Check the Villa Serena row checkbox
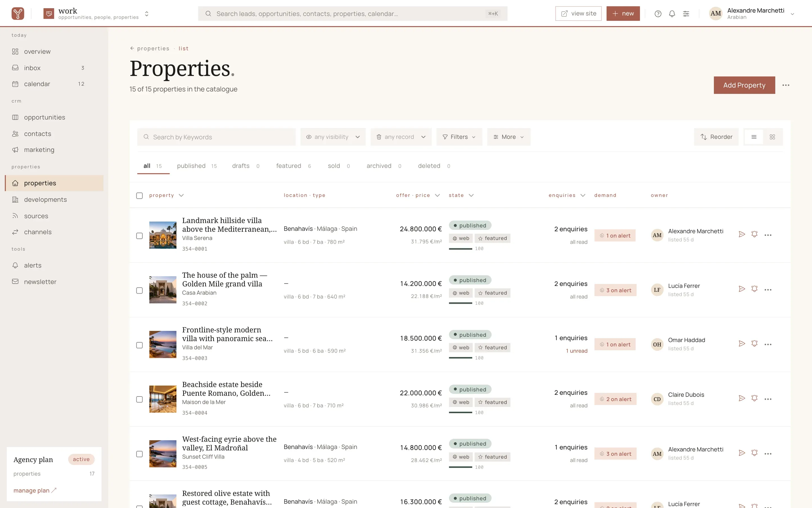The height and width of the screenshot is (508, 812). pyautogui.click(x=140, y=236)
